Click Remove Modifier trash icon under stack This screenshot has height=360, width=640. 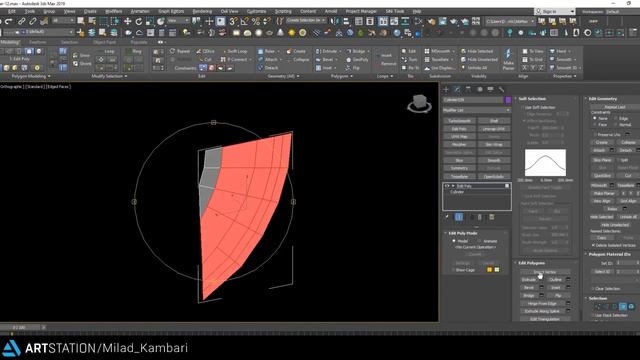480,217
